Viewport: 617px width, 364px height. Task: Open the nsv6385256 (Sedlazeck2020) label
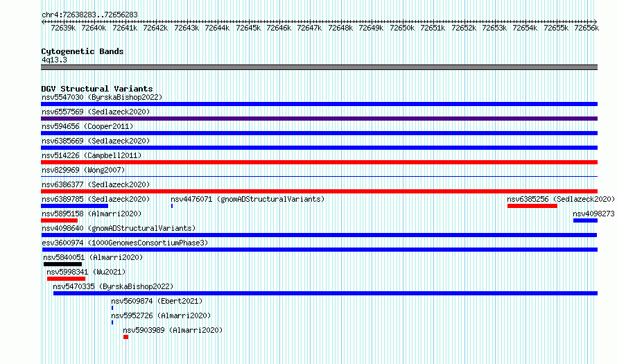pyautogui.click(x=561, y=199)
